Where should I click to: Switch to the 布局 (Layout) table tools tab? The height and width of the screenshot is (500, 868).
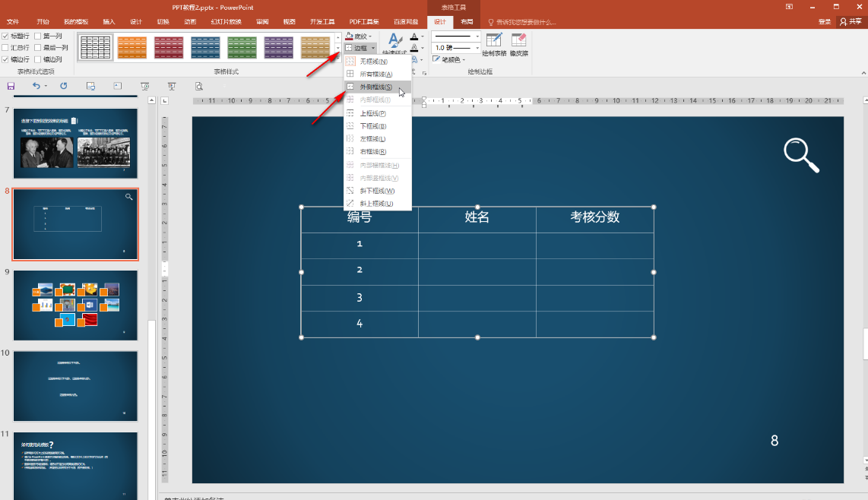click(x=467, y=21)
